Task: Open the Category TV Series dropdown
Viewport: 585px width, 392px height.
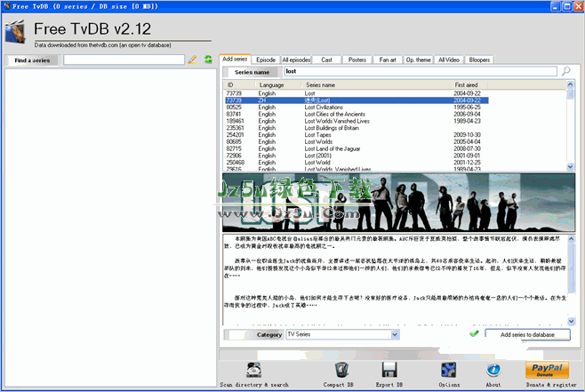Action: 342,334
